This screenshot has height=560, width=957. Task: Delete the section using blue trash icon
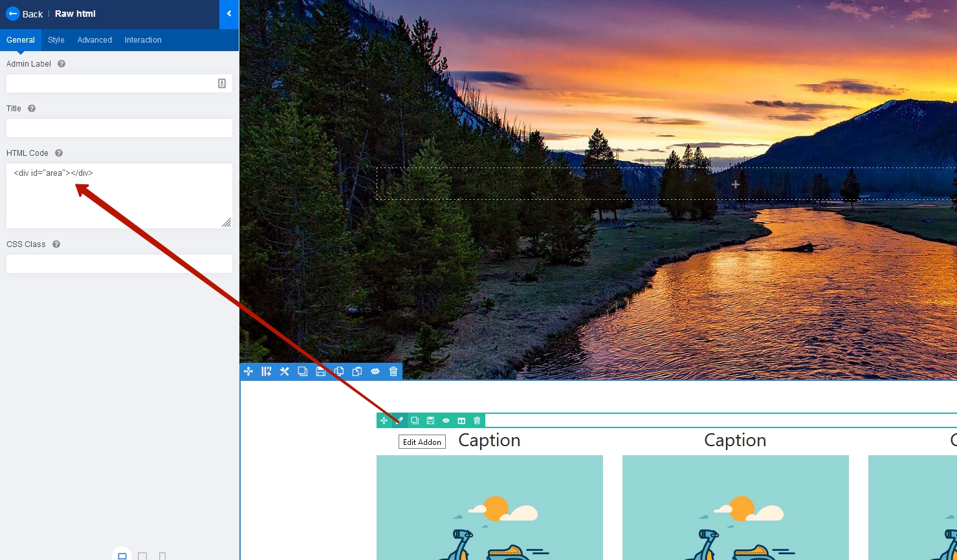click(x=393, y=371)
